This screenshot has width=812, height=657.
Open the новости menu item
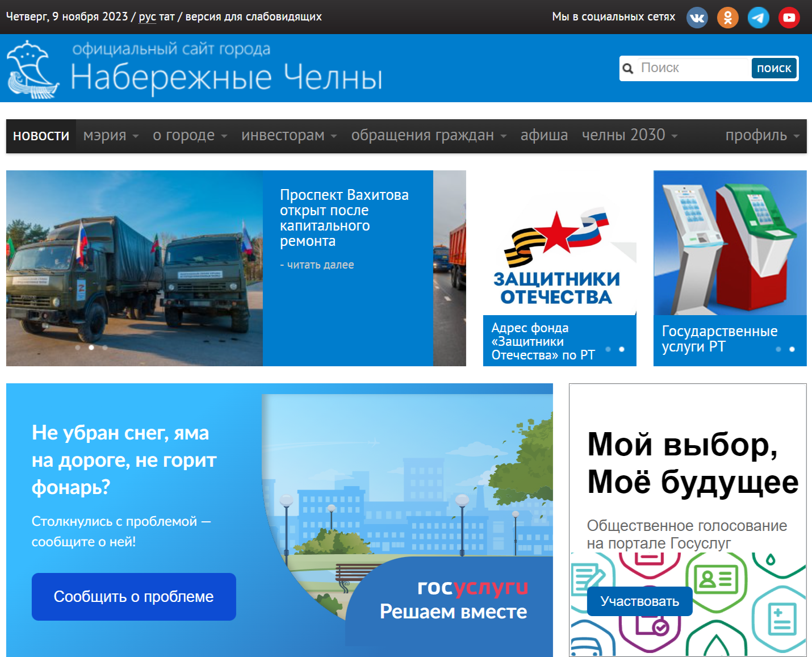(x=41, y=136)
